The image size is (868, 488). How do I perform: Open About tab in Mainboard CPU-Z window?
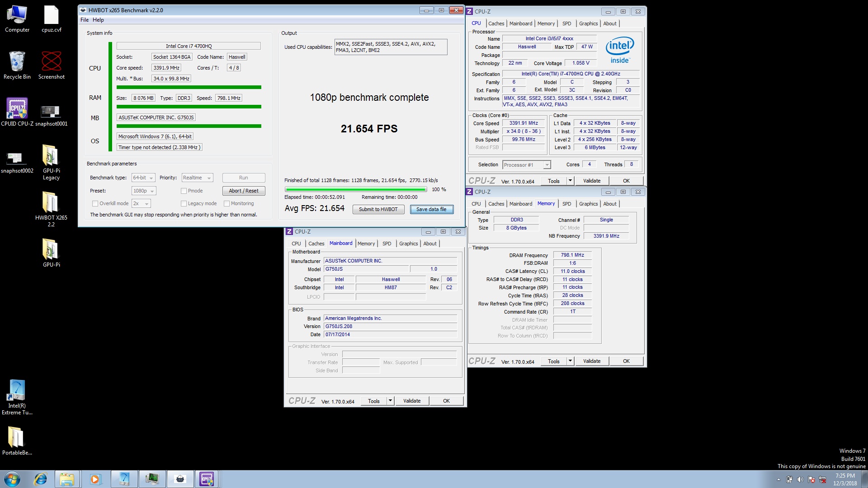[x=430, y=244]
